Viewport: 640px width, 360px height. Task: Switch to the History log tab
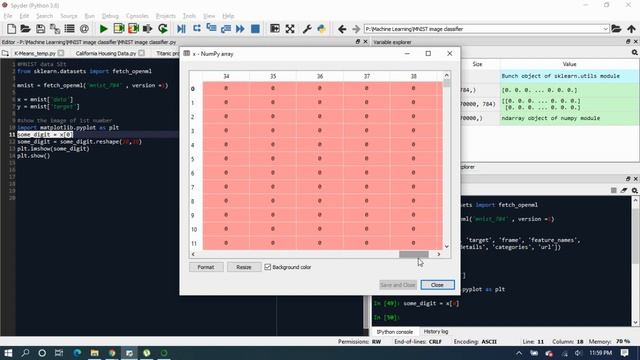(x=436, y=331)
